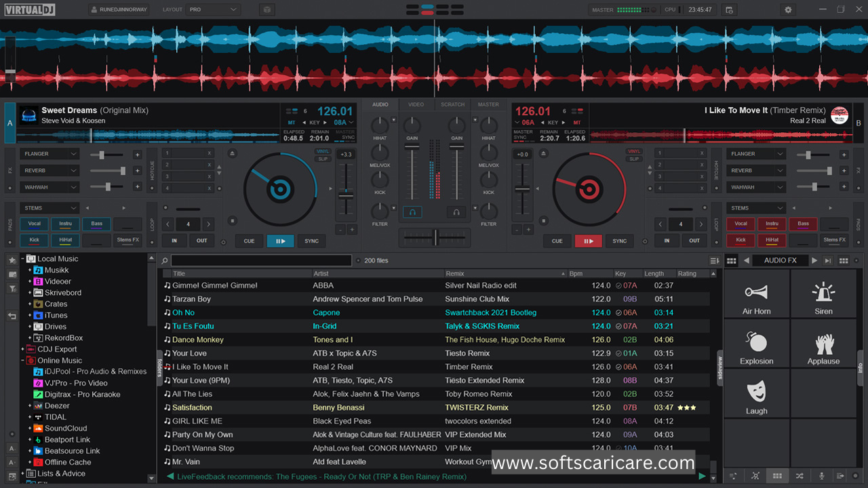This screenshot has height=488, width=868.
Task: Toggle the Kick stem pad on left deck
Action: click(34, 241)
